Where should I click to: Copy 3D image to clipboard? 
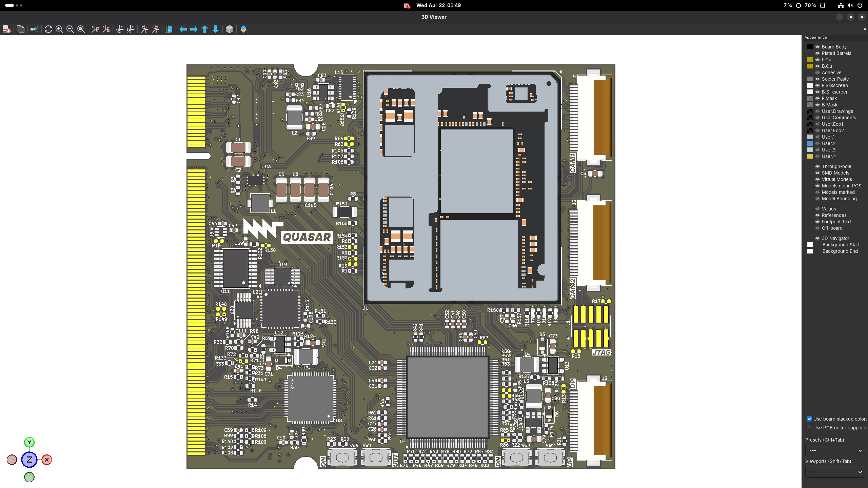21,29
